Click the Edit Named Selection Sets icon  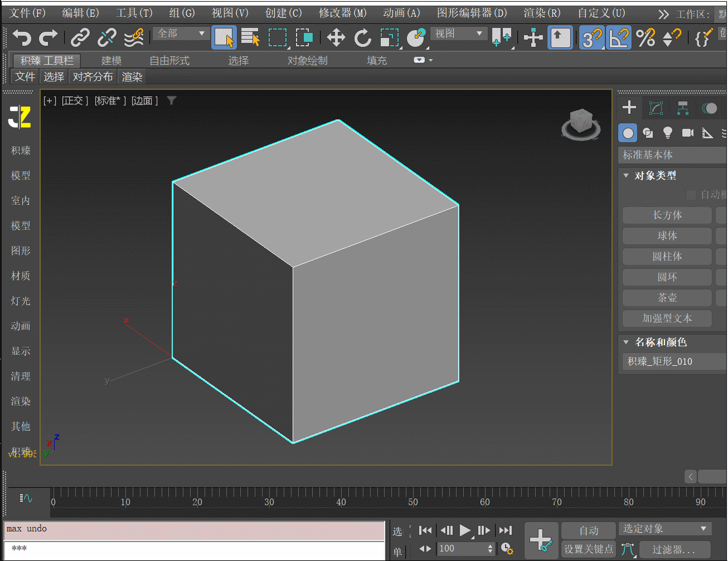[x=703, y=38]
